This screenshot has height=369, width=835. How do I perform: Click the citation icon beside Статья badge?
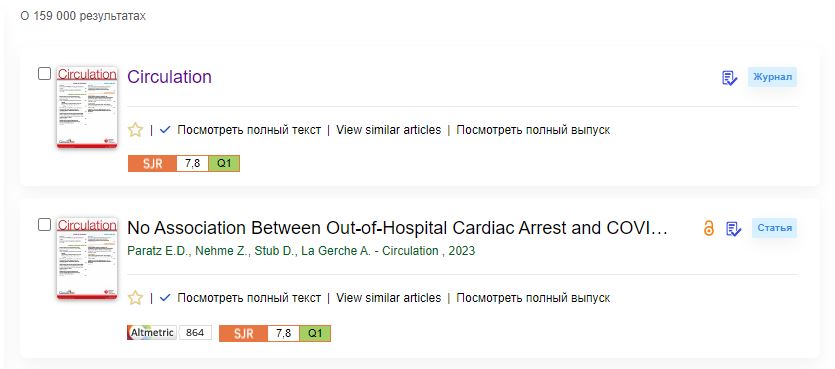pos(734,229)
